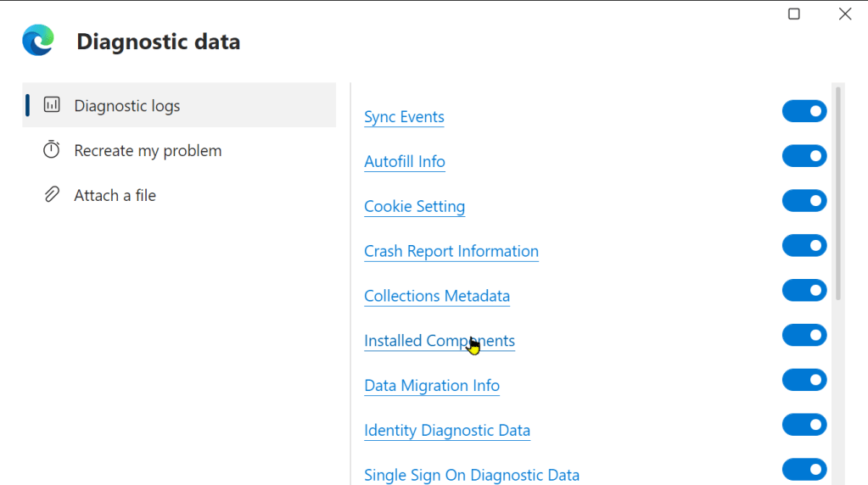The height and width of the screenshot is (485, 868).
Task: Turn off Installed Components toggle
Action: point(804,335)
